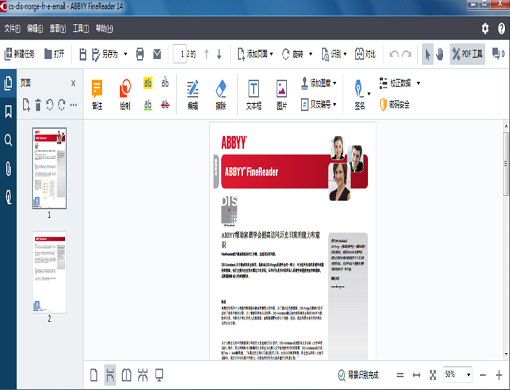
Task: Click the Save As (另存为) button
Action: pyautogui.click(x=105, y=54)
